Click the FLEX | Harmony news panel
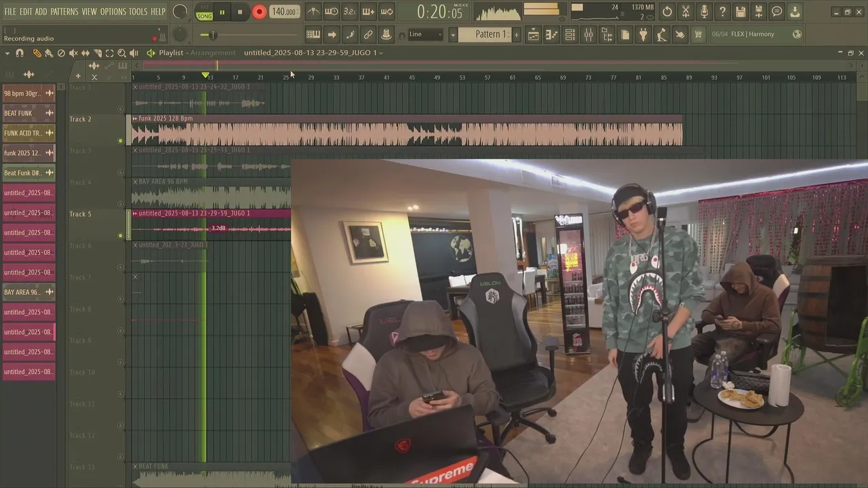This screenshot has width=868, height=488. pos(756,35)
